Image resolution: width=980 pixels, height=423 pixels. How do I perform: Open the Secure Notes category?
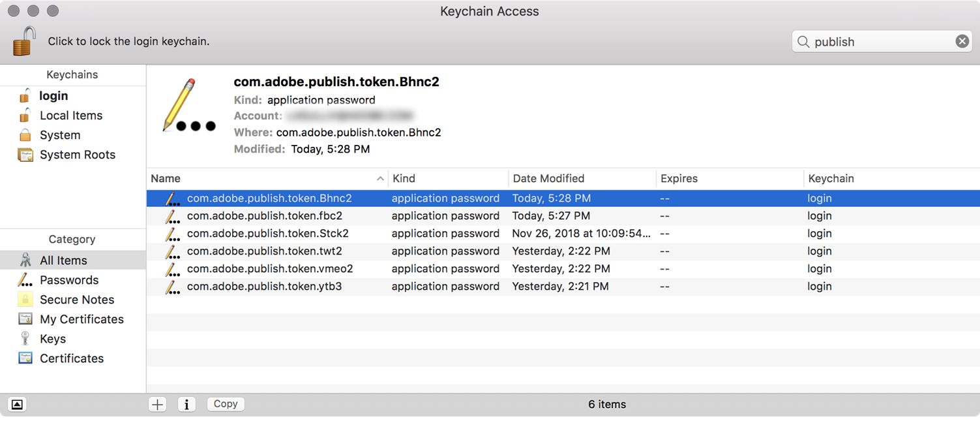[x=76, y=300]
